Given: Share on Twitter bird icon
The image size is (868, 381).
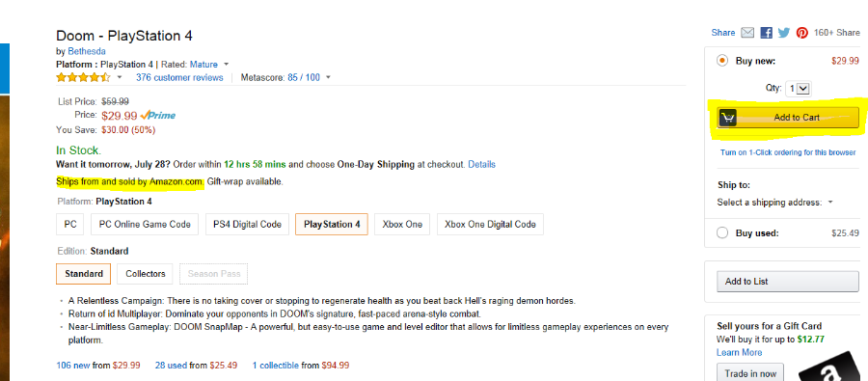Looking at the screenshot, I should (783, 33).
